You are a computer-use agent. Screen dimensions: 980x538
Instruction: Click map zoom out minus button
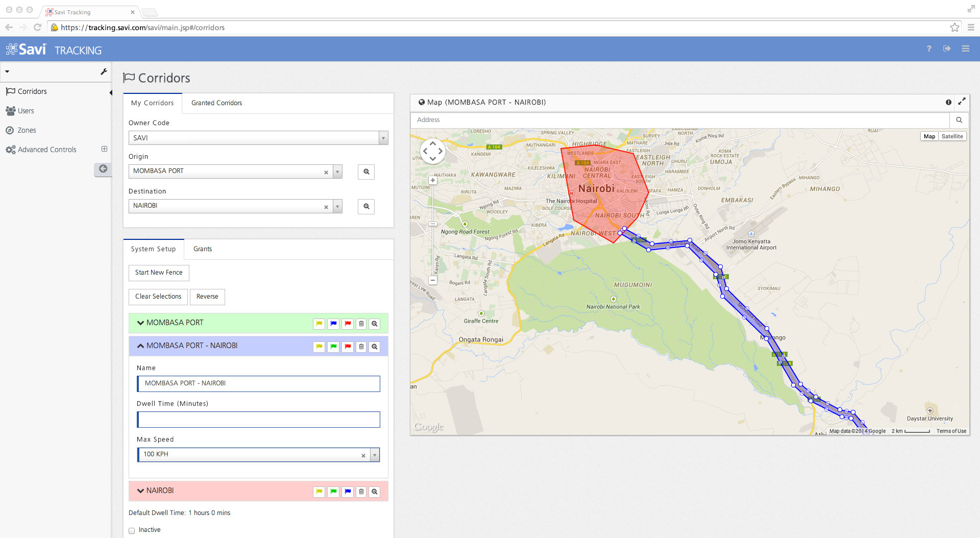coord(433,280)
